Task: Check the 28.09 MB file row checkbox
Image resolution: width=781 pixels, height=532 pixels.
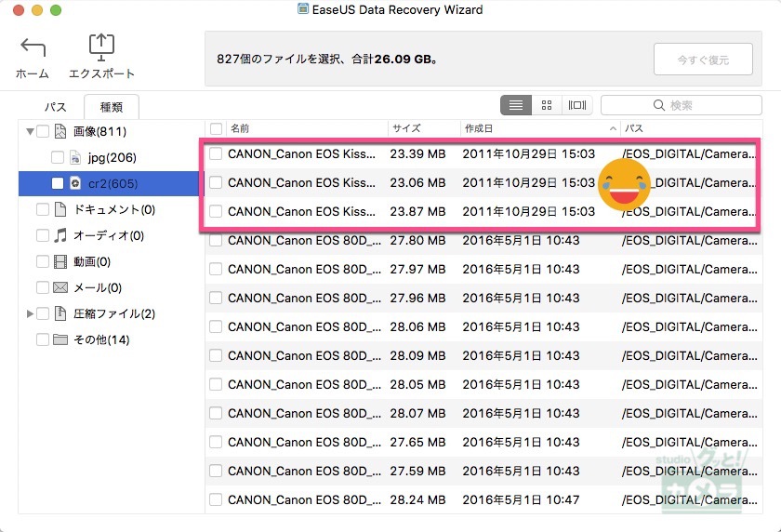Action: (216, 356)
